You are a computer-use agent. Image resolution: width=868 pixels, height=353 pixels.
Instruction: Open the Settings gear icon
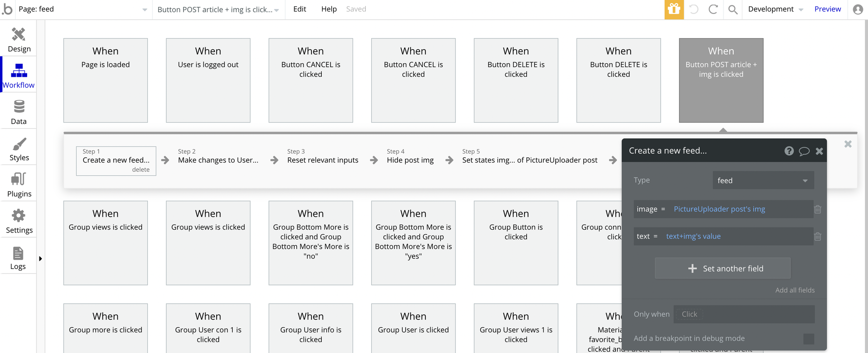pyautogui.click(x=19, y=216)
